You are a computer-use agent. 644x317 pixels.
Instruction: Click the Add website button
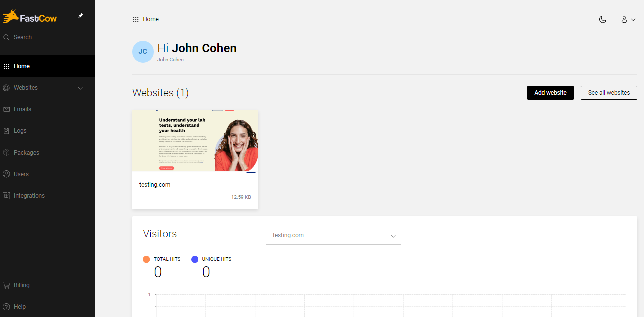coord(550,93)
